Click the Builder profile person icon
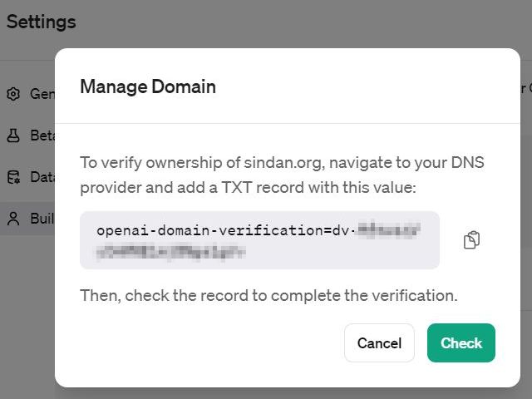The image size is (532, 399). click(13, 219)
